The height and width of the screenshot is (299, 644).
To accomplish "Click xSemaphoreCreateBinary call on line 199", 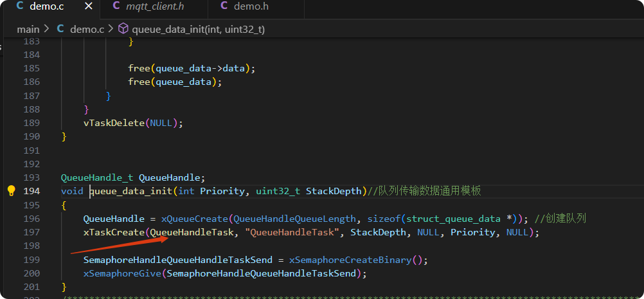I will click(350, 260).
